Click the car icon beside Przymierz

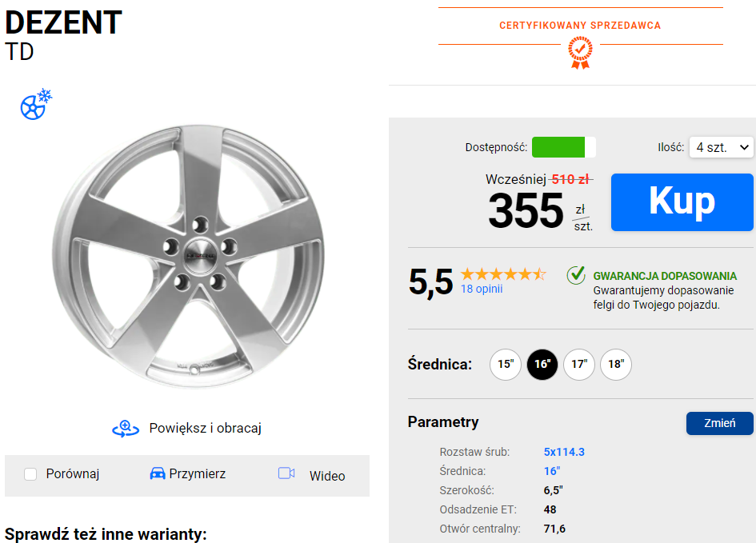157,473
